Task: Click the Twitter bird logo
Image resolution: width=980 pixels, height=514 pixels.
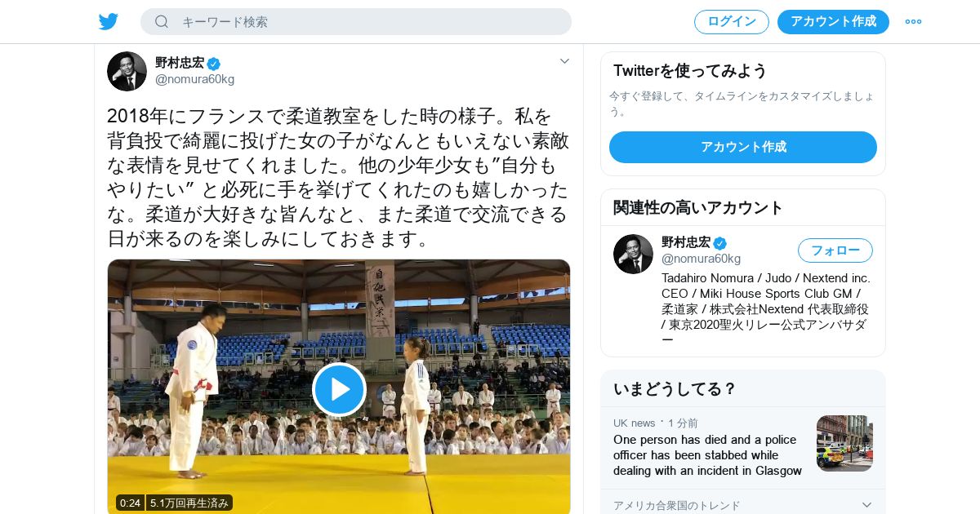Action: [109, 21]
